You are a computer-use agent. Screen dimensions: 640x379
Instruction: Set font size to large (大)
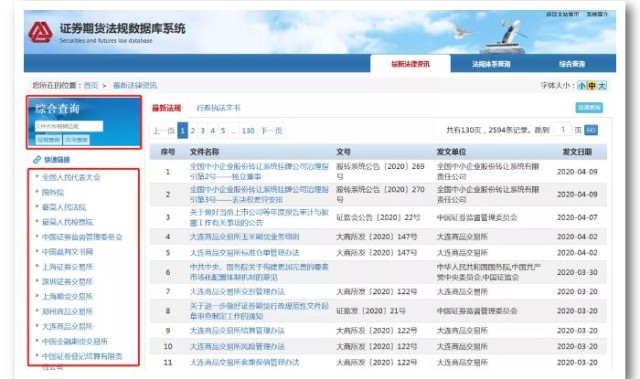click(x=602, y=86)
